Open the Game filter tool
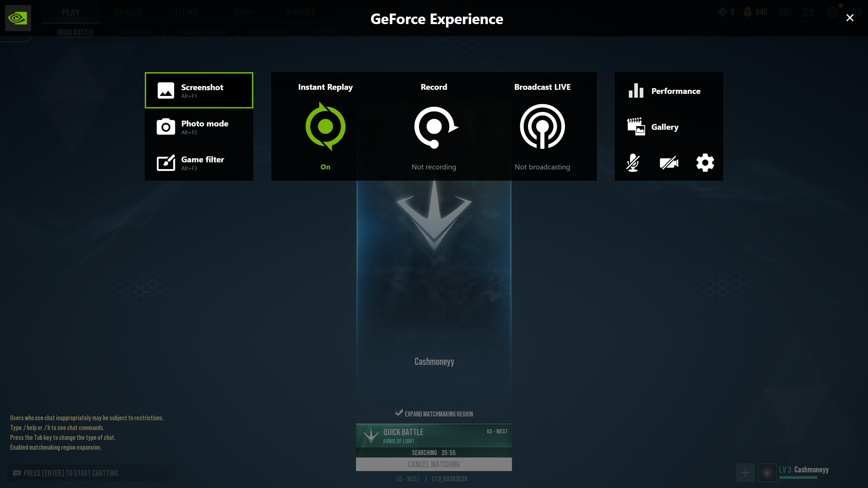Image resolution: width=868 pixels, height=488 pixels. coord(199,163)
